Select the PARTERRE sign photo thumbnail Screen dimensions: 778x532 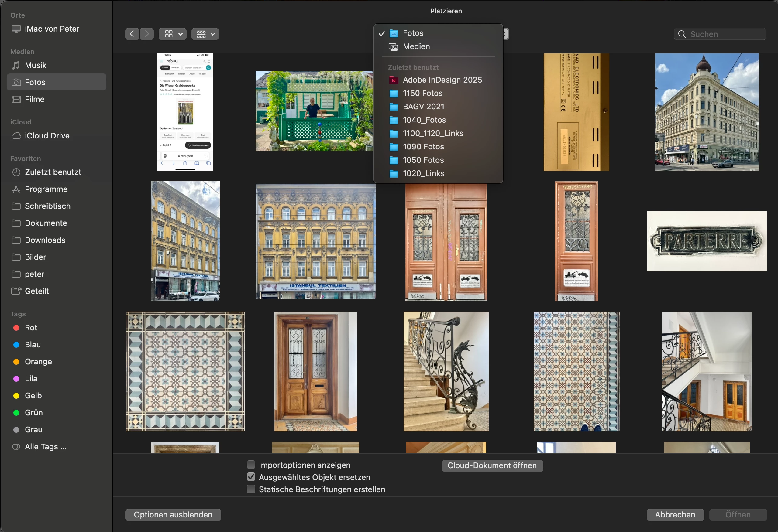click(x=706, y=241)
